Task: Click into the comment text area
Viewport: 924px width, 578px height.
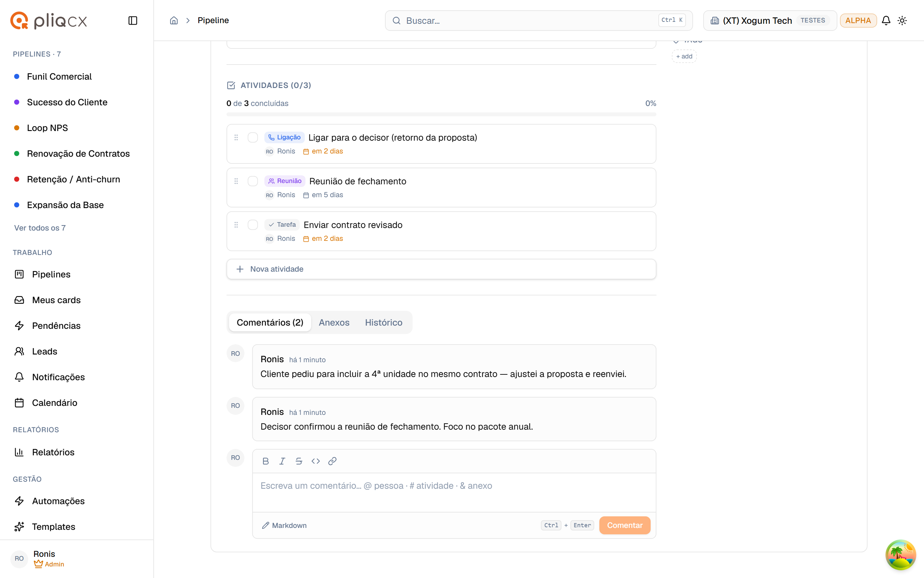Action: [454, 492]
